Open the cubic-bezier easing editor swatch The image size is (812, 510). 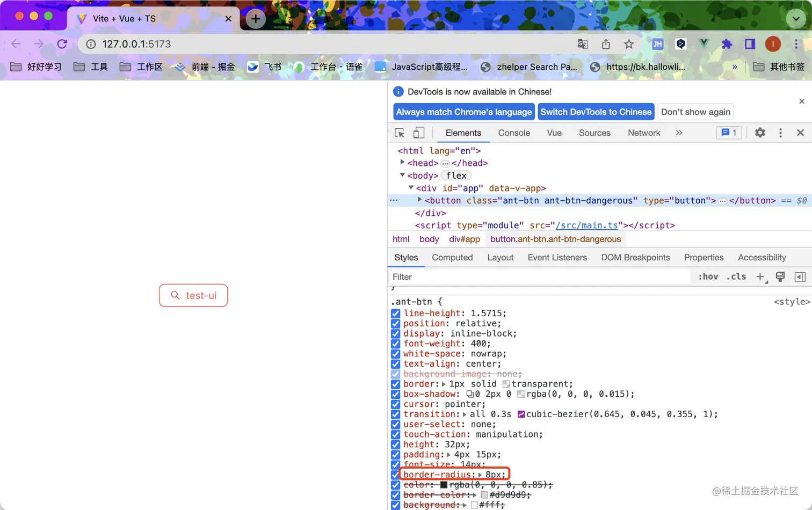click(x=521, y=414)
